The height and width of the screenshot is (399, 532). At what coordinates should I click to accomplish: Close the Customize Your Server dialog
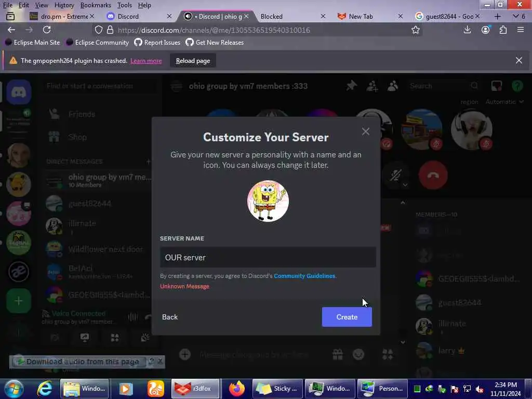tap(365, 131)
